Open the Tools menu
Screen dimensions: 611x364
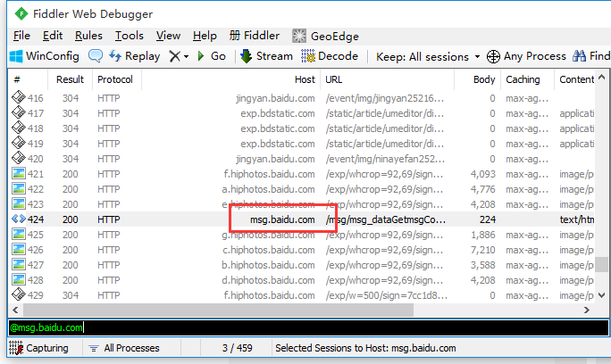click(129, 36)
